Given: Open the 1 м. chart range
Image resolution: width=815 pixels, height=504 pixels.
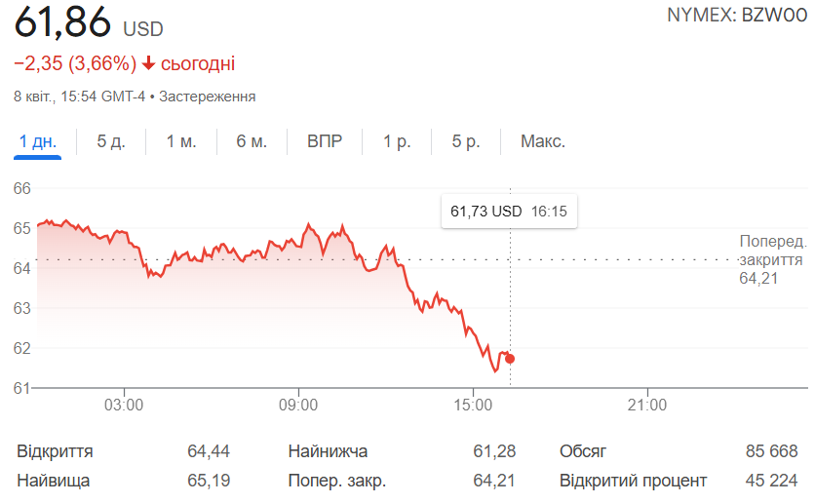Looking at the screenshot, I should click(181, 141).
